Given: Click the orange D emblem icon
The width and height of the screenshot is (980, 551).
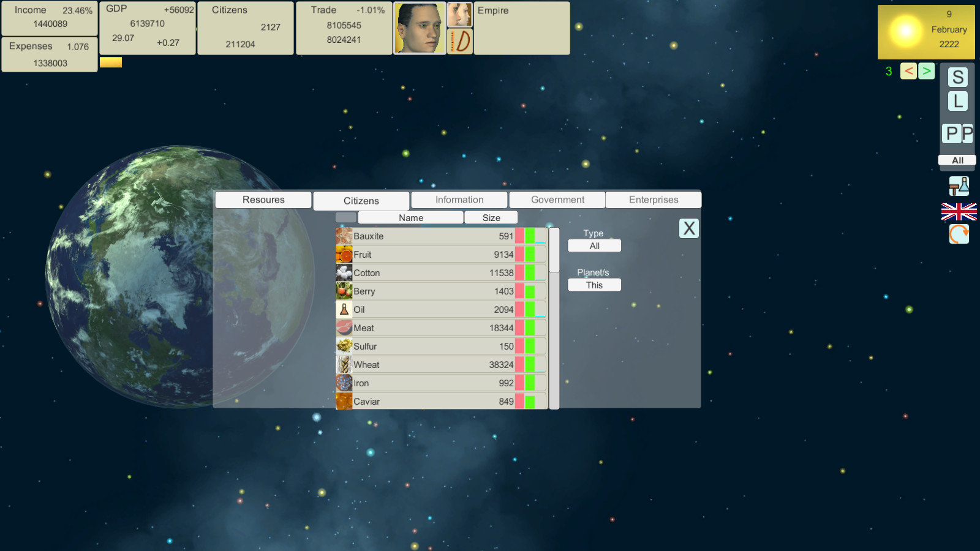Looking at the screenshot, I should pos(460,42).
